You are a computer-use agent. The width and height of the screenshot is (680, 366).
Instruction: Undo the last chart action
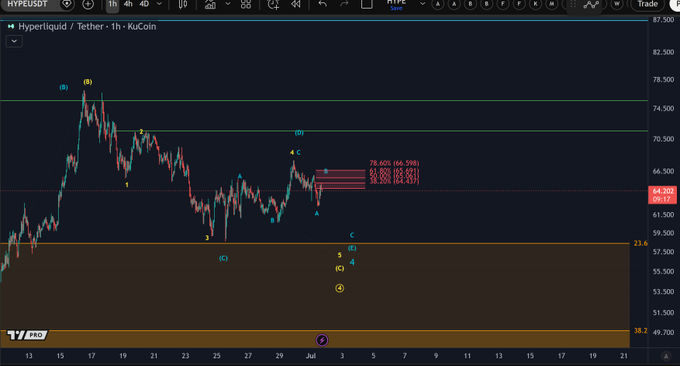tap(322, 4)
